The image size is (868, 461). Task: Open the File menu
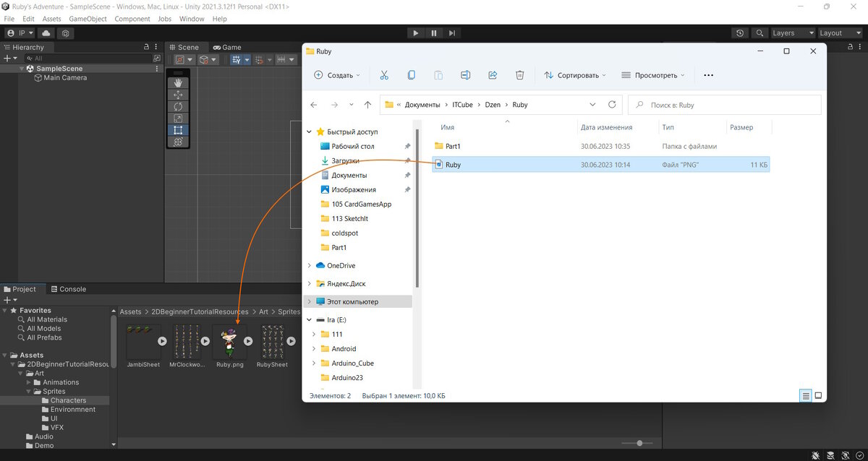9,19
